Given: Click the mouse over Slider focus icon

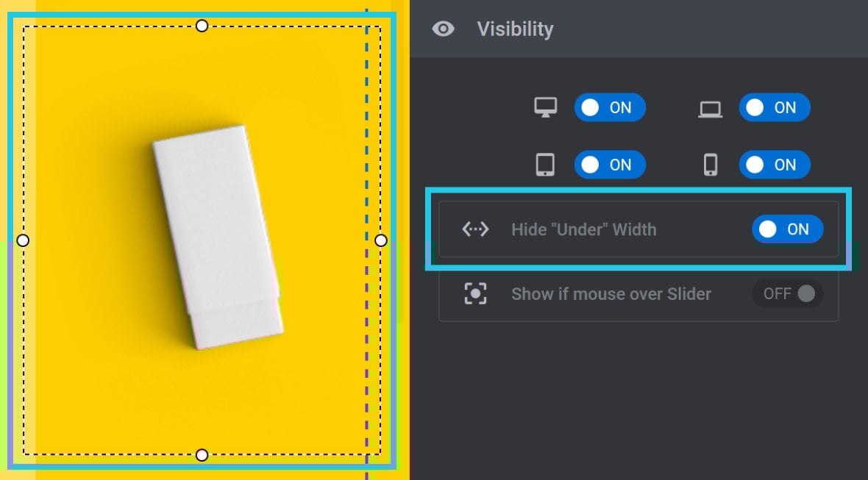Looking at the screenshot, I should coord(475,293).
